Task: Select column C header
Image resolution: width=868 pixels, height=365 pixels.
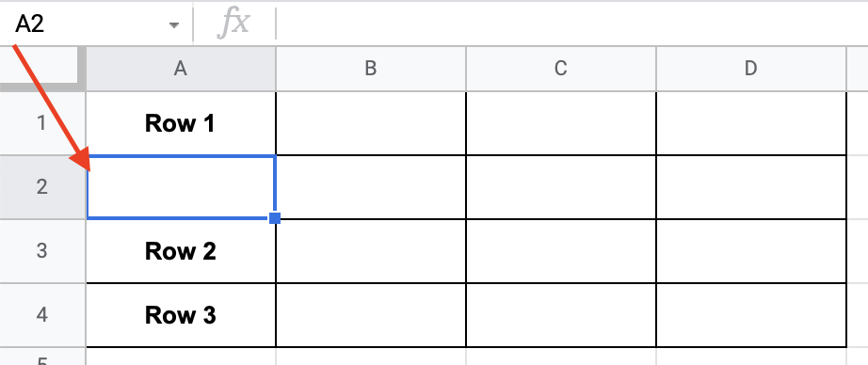Action: 561,68
